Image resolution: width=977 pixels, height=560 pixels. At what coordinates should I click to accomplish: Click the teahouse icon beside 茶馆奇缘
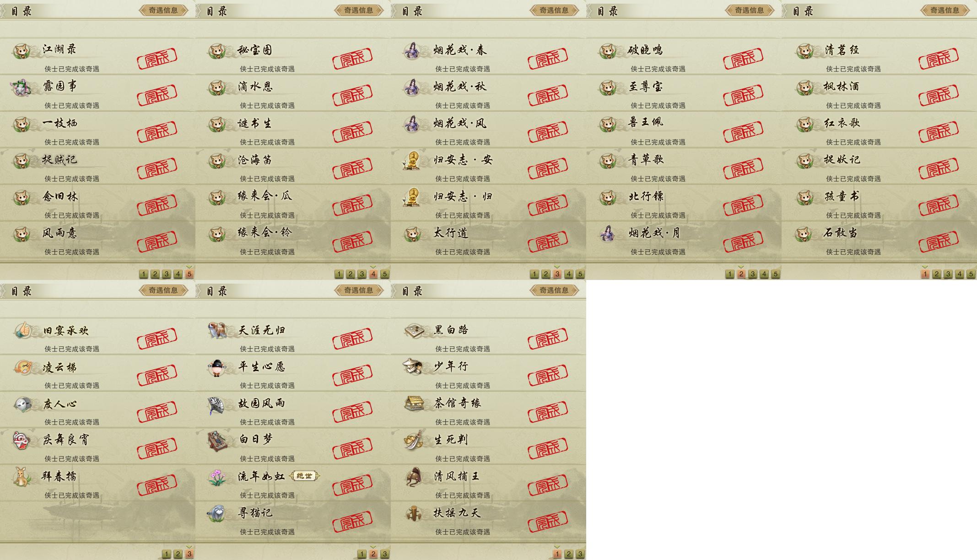point(413,403)
